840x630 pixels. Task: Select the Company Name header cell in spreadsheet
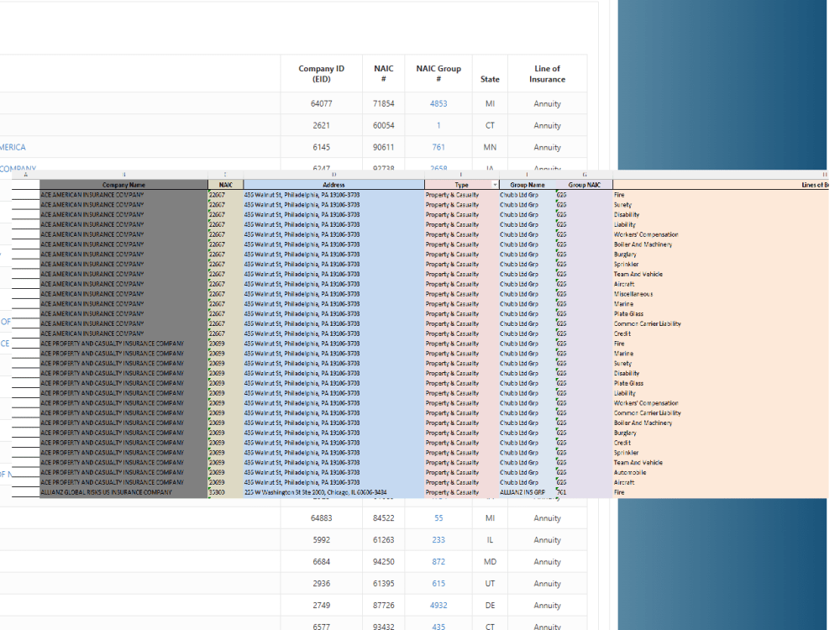coord(123,185)
